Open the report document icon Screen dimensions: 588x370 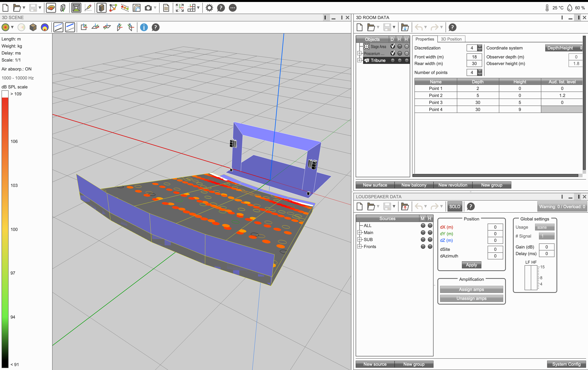(166, 8)
